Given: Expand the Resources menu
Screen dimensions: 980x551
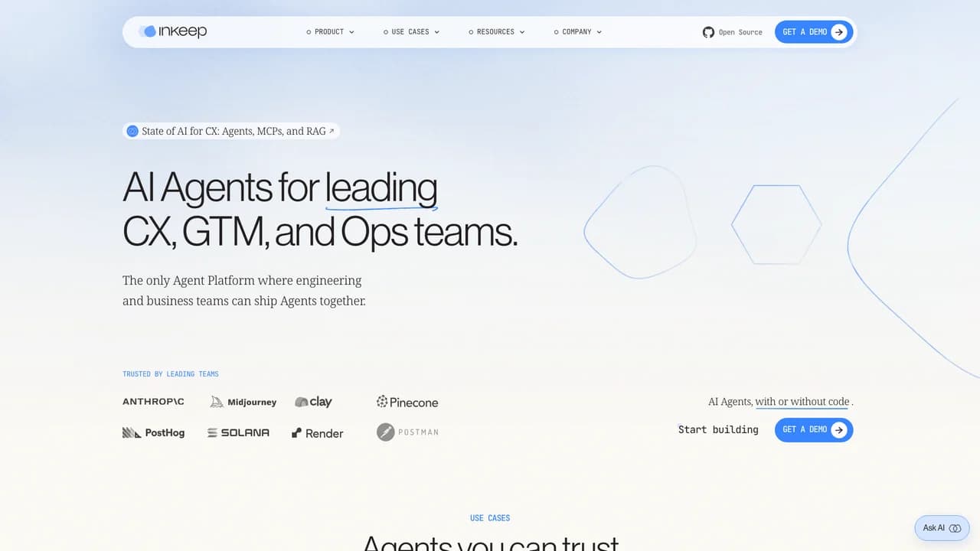Looking at the screenshot, I should coord(496,32).
